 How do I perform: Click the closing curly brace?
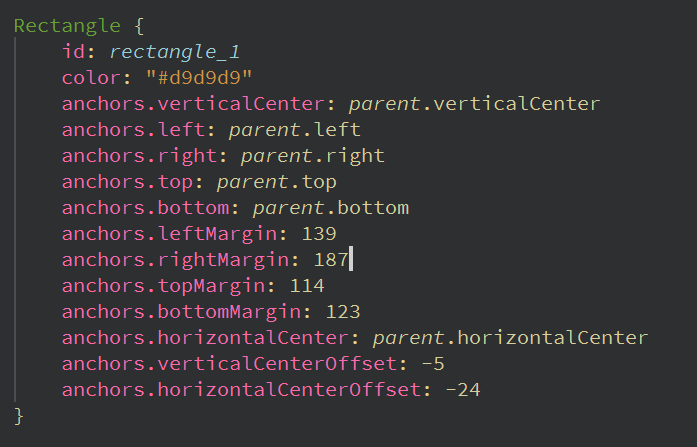coord(19,417)
